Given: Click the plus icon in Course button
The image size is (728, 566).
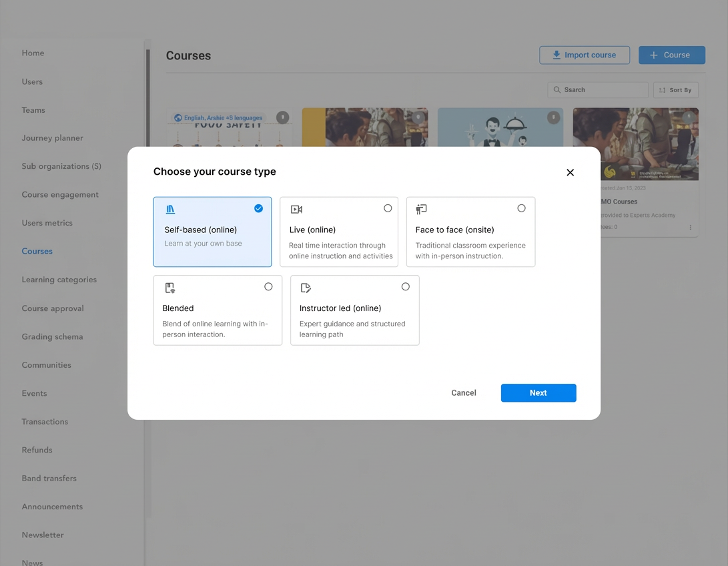Looking at the screenshot, I should pyautogui.click(x=654, y=55).
